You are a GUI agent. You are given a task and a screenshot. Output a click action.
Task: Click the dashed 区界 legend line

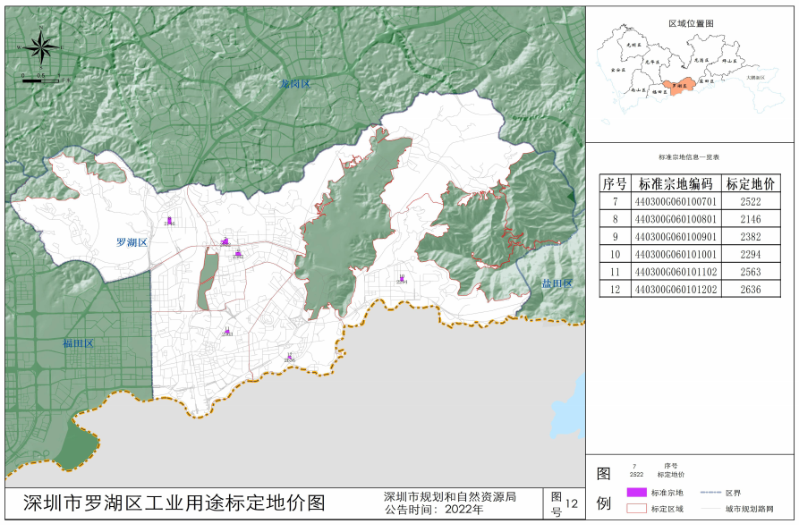coord(708,493)
